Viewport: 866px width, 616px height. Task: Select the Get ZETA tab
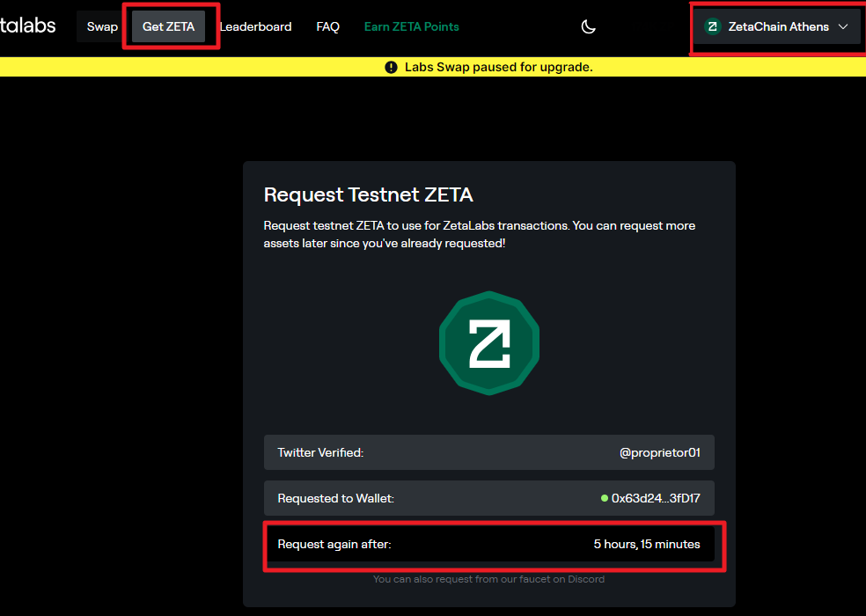[168, 26]
